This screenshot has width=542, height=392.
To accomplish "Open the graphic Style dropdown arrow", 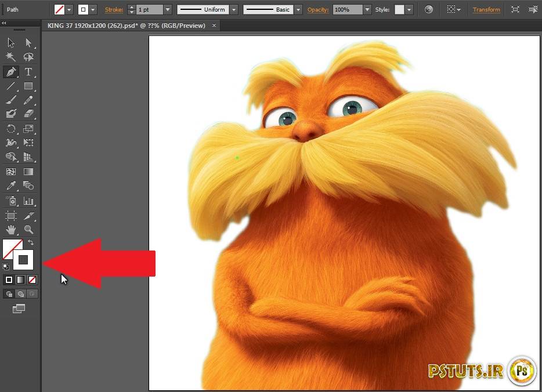I will tap(409, 10).
